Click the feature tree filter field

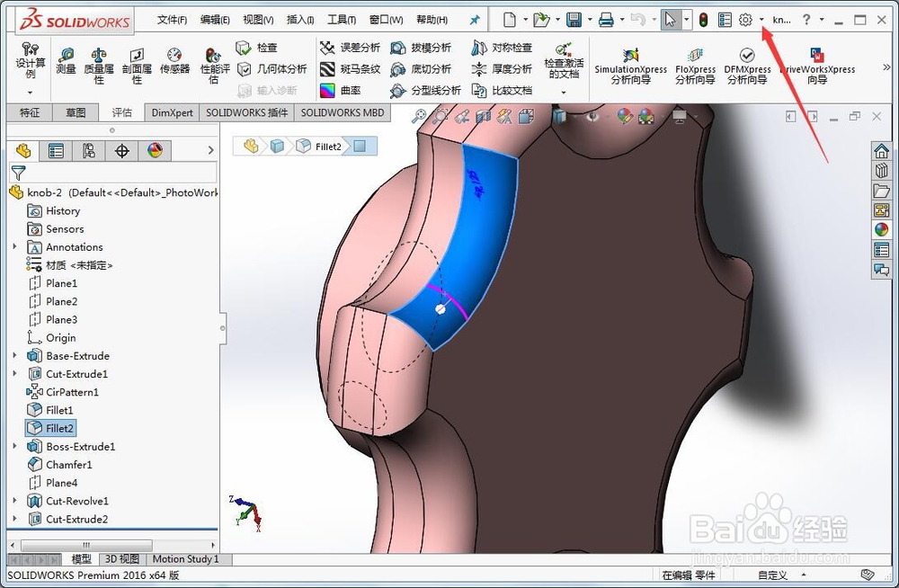[113, 173]
